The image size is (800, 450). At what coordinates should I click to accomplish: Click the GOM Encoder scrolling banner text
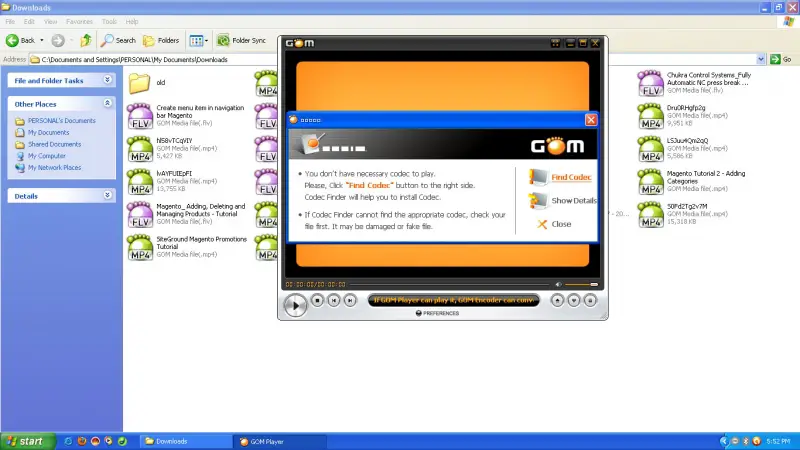click(453, 300)
